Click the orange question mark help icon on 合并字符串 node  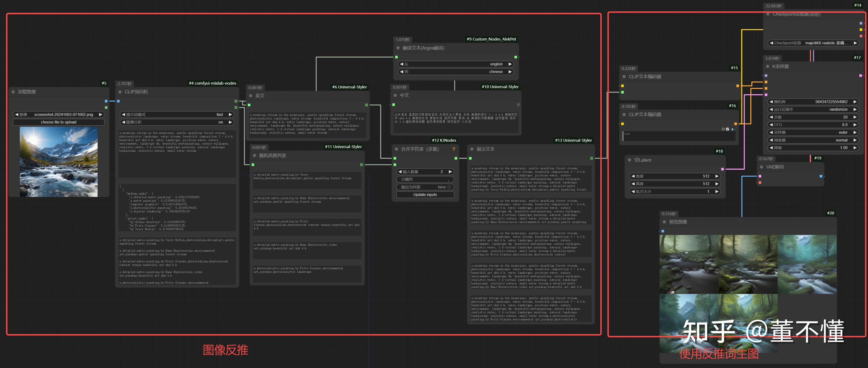[454, 149]
